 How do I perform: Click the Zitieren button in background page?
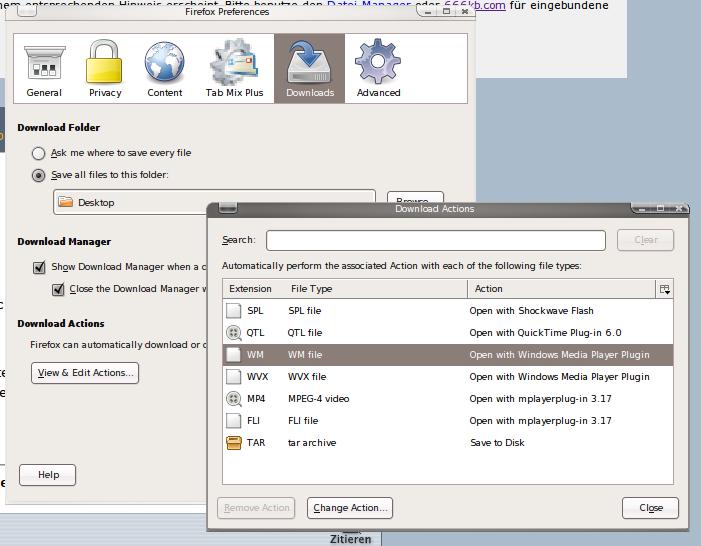pos(350,539)
